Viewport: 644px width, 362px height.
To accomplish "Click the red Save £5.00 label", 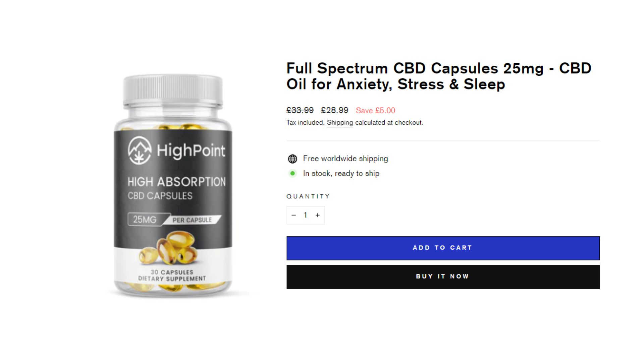I will point(375,111).
